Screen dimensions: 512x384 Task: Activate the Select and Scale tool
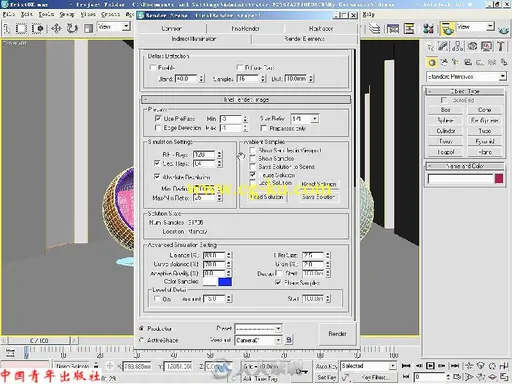(88, 29)
